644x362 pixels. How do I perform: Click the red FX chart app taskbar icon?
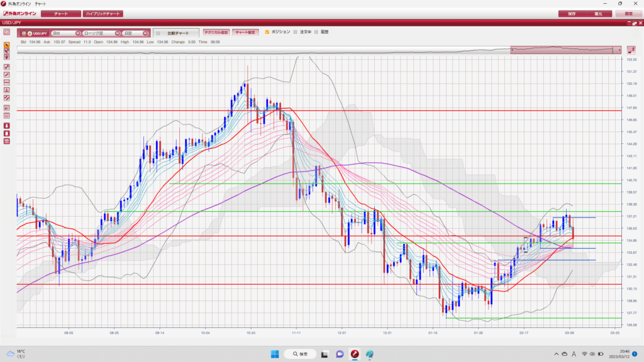pyautogui.click(x=355, y=354)
